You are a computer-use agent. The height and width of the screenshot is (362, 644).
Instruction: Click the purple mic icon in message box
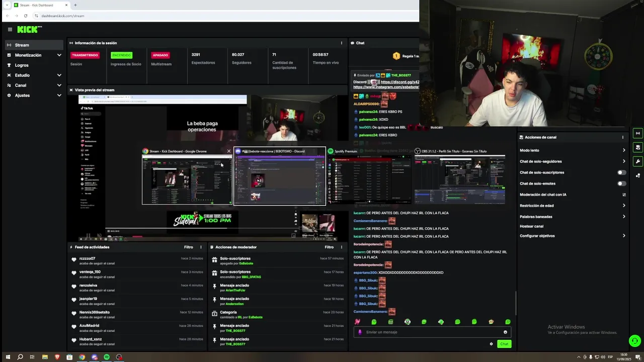click(x=360, y=332)
